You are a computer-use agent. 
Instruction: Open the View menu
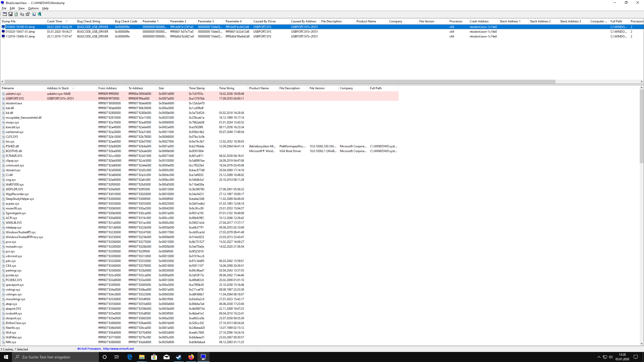coord(21,8)
